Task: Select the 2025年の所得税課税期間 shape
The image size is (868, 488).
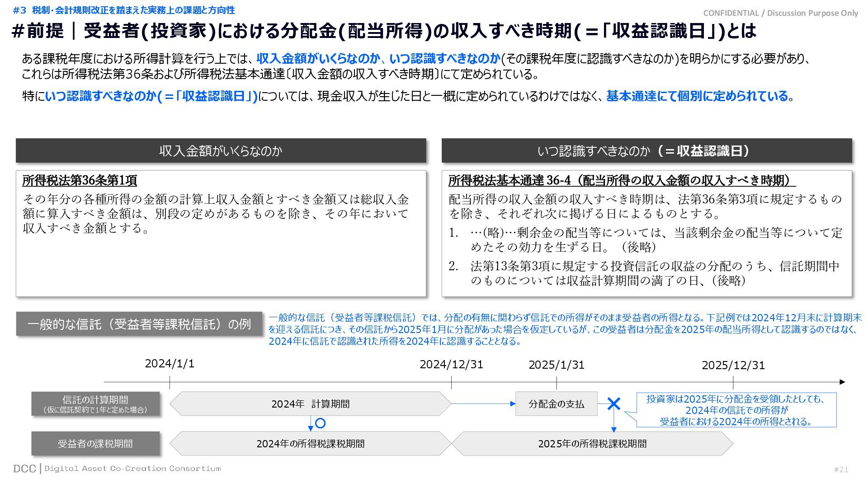Action: (592, 443)
